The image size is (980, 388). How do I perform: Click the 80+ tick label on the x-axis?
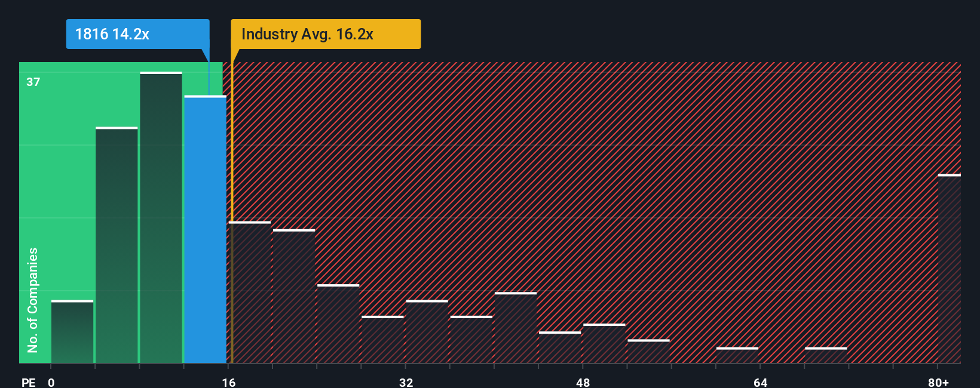click(938, 382)
